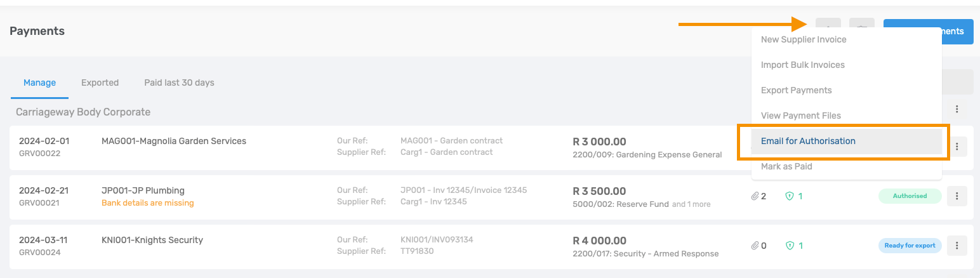Open row options for Knights Security payment
Screen dimensions: 980x278
[957, 246]
